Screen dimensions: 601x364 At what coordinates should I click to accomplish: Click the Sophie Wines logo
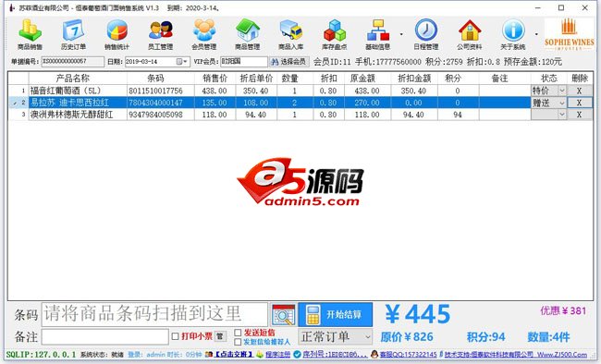[x=570, y=34]
